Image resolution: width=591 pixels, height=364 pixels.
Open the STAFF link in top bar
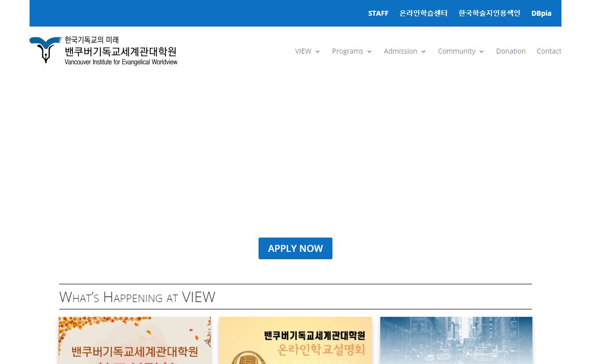pyautogui.click(x=378, y=13)
